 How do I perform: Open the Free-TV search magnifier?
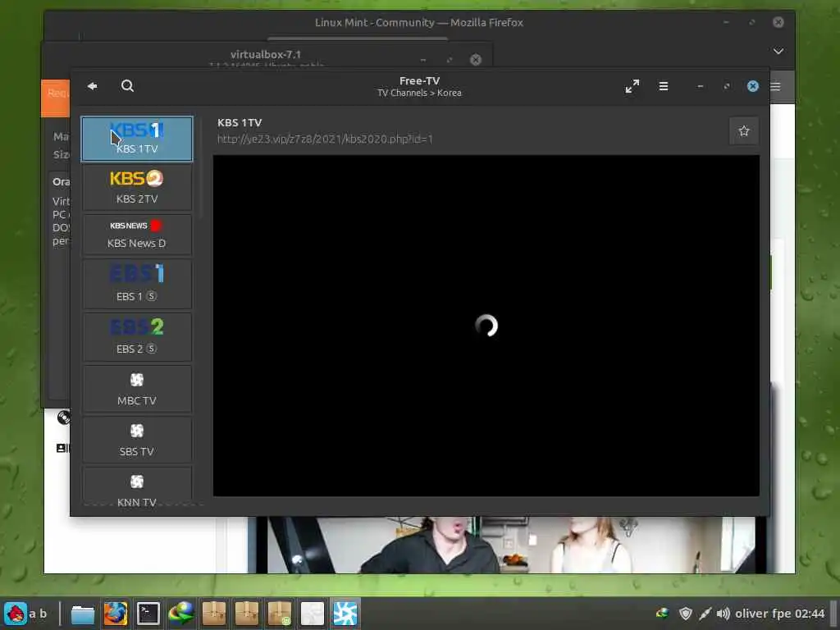pyautogui.click(x=127, y=85)
